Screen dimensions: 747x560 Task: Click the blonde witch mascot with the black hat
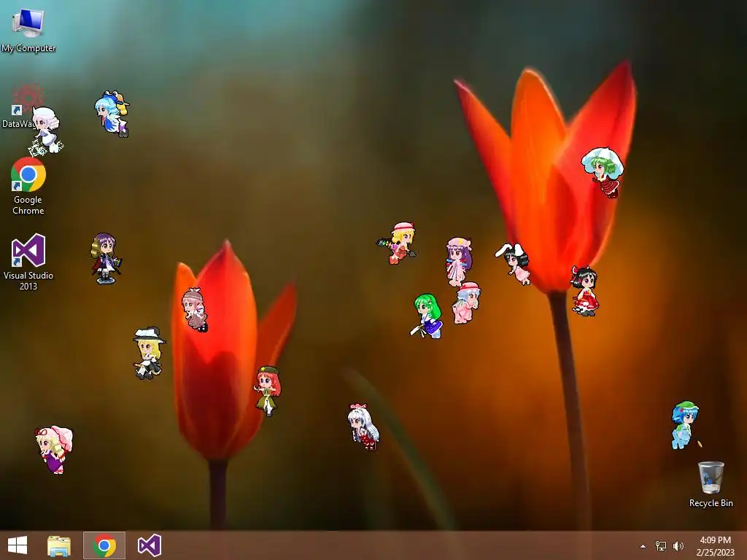149,352
